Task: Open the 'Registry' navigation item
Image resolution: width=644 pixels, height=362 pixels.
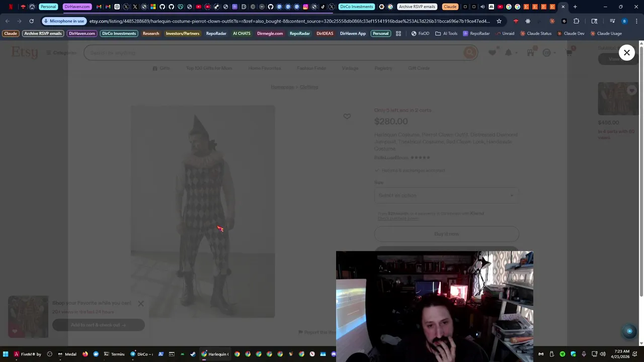Action: tap(383, 68)
